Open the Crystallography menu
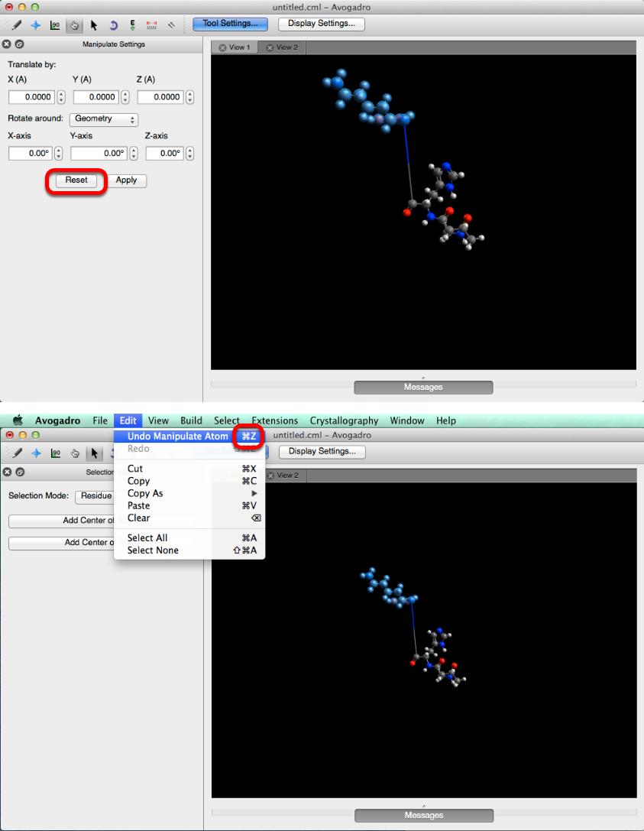This screenshot has width=644, height=831. point(344,420)
